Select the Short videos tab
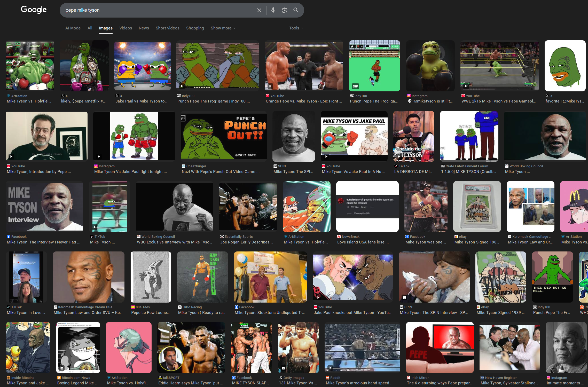This screenshot has height=387, width=588. [x=167, y=28]
